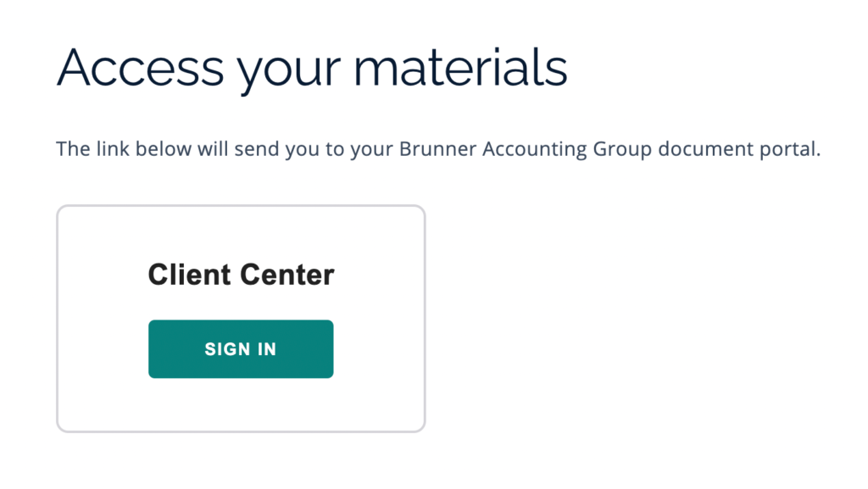The width and height of the screenshot is (868, 489).
Task: Sign in to the Client Center
Action: point(241,349)
